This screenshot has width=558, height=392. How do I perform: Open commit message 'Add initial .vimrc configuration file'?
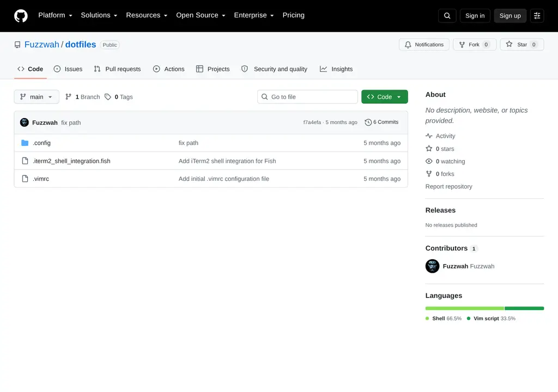[x=224, y=179]
